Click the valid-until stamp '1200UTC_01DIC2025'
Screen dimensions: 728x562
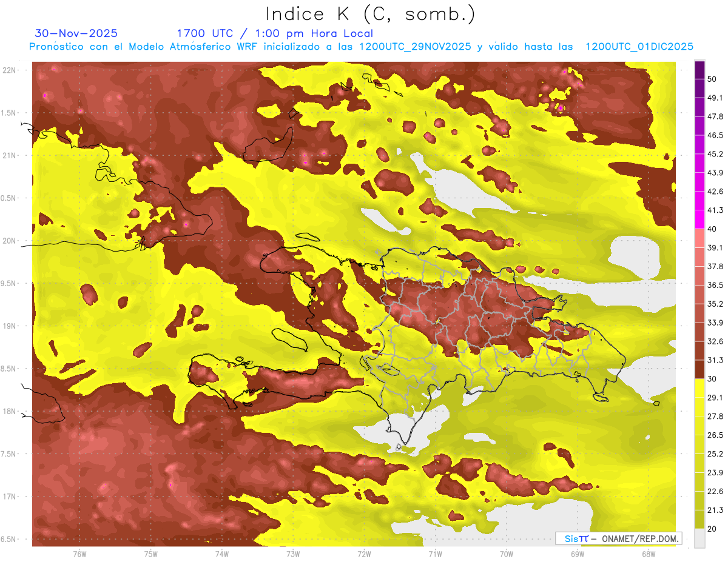[x=639, y=47]
